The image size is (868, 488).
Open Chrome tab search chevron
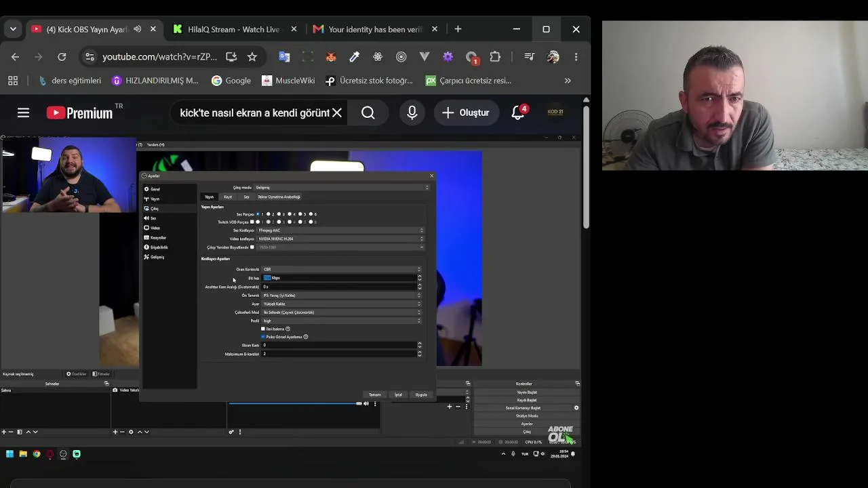click(13, 29)
